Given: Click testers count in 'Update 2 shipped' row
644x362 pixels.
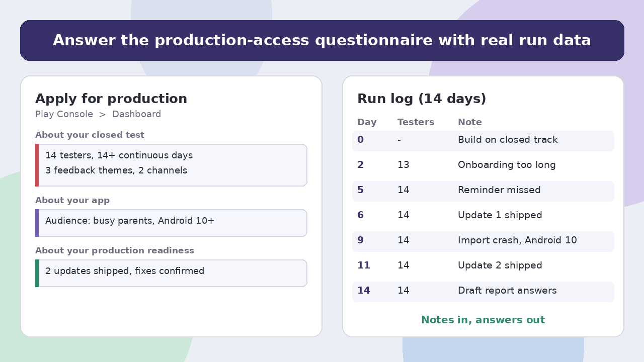Looking at the screenshot, I should pyautogui.click(x=404, y=265).
